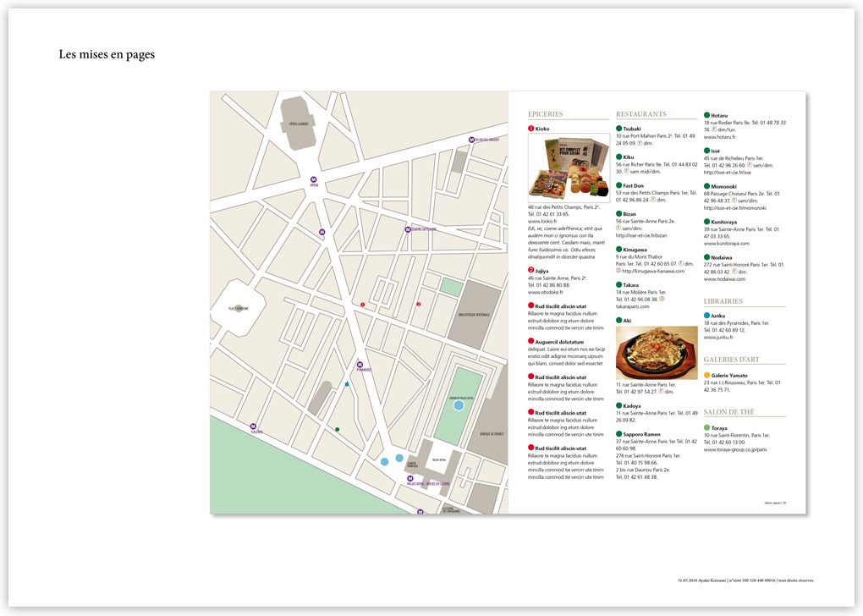Click the Kinugawa restaurant name
Image resolution: width=863 pixels, height=616 pixels.
[635, 250]
